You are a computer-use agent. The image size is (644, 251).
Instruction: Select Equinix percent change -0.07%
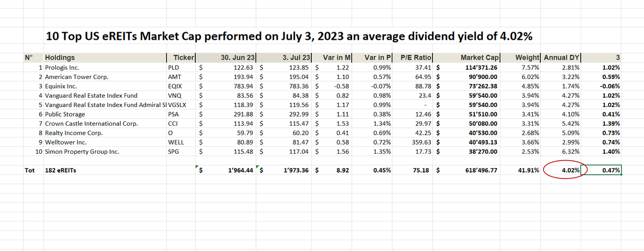click(x=382, y=86)
